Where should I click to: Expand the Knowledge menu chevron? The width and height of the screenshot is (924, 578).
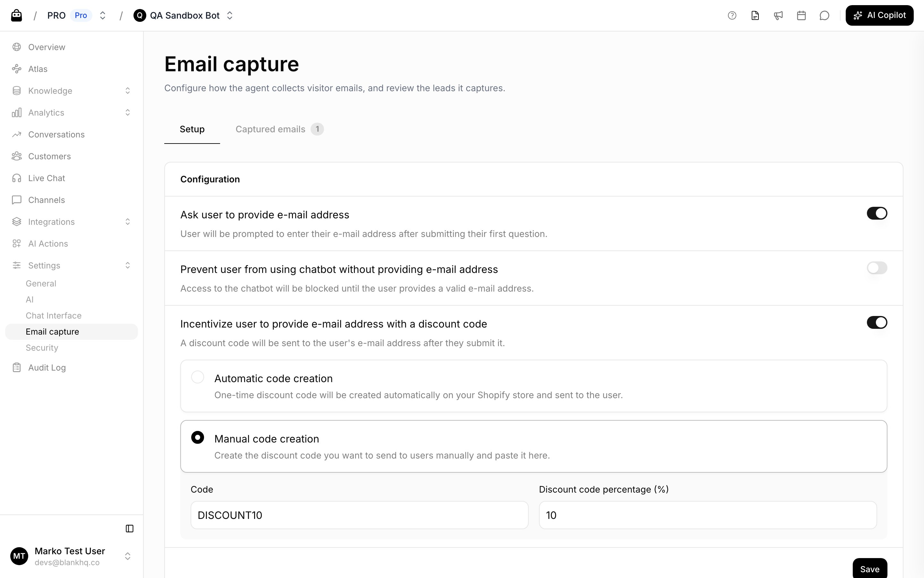(x=127, y=91)
